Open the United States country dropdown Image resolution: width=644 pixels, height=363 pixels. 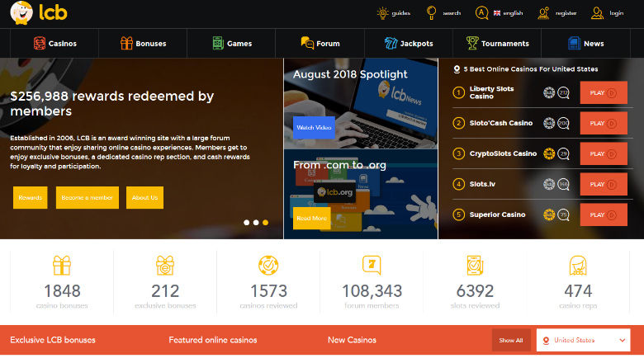tap(583, 340)
